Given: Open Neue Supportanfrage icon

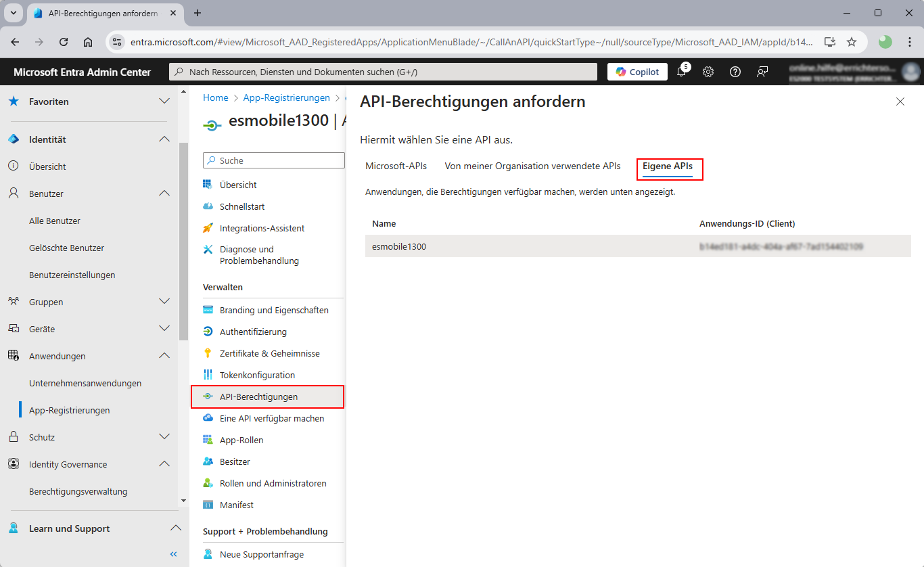Looking at the screenshot, I should (x=208, y=554).
